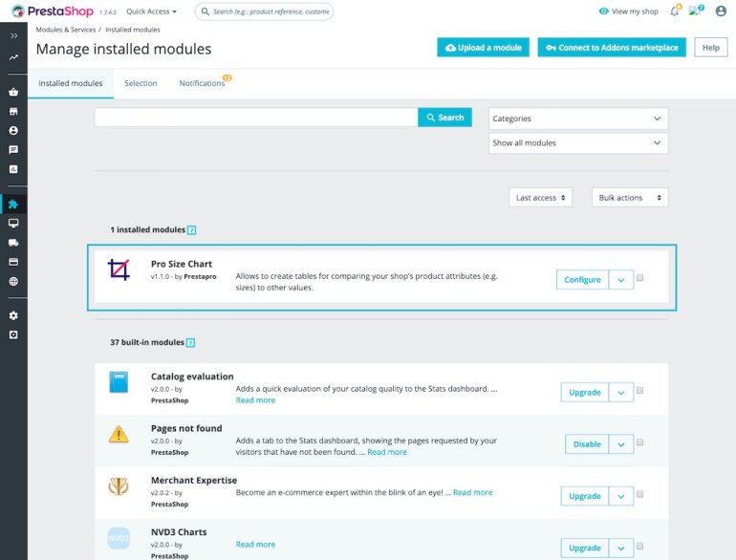Click Catalog evaluation module icon
This screenshot has width=736, height=560.
point(119,382)
